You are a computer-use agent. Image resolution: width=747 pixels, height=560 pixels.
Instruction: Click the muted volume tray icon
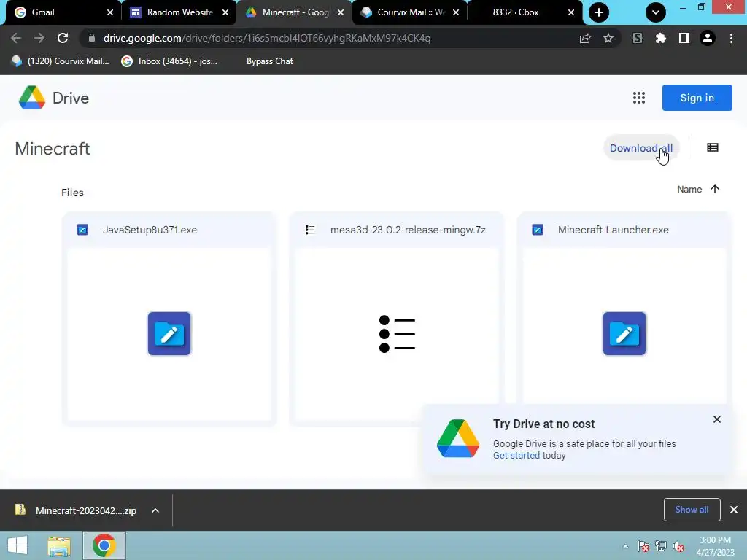click(678, 546)
